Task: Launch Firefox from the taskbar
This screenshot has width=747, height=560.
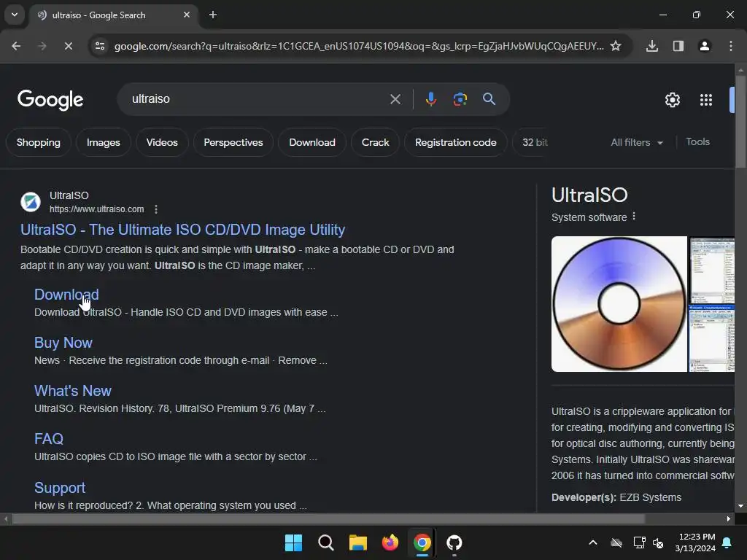Action: click(x=390, y=542)
